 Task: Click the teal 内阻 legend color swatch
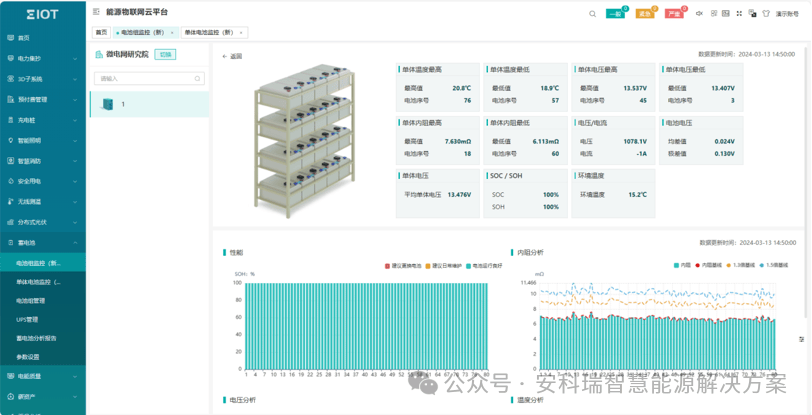[676, 265]
